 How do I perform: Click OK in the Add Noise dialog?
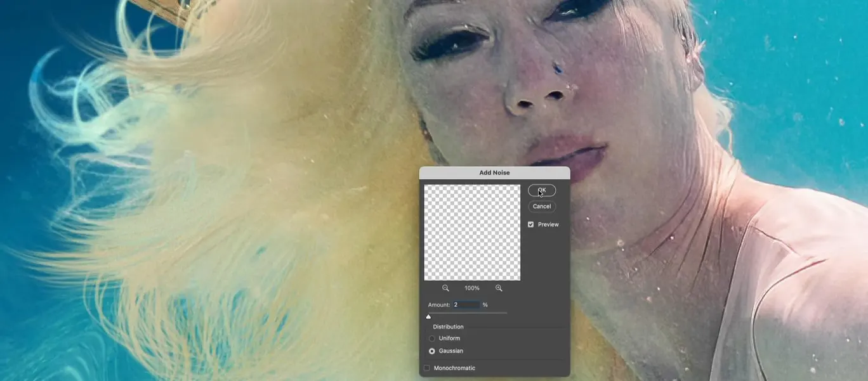pyautogui.click(x=542, y=190)
